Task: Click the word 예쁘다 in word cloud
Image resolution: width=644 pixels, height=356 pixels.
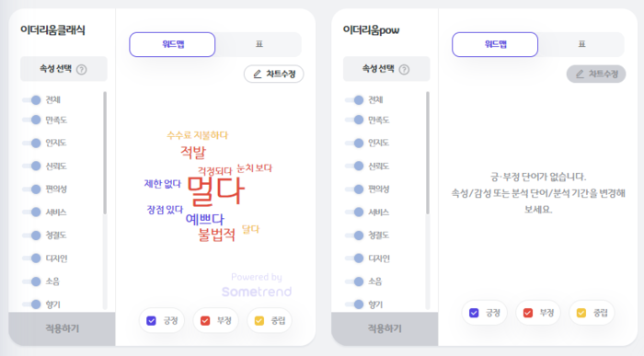Action: click(204, 219)
